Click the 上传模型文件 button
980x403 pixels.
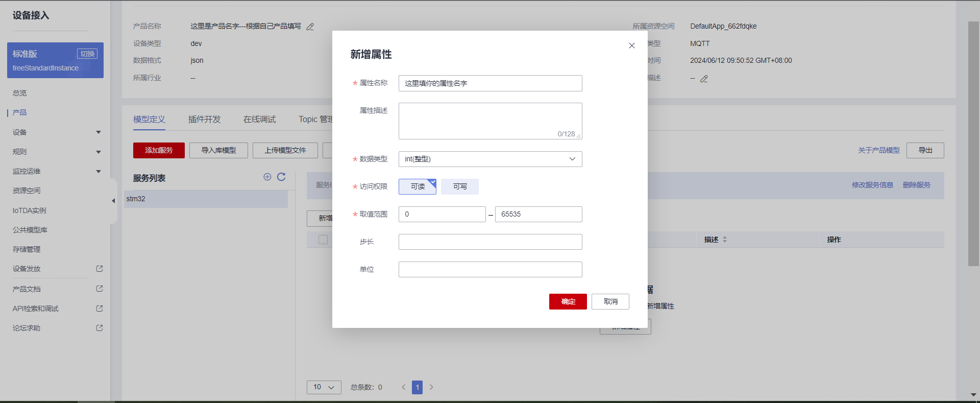pyautogui.click(x=285, y=150)
